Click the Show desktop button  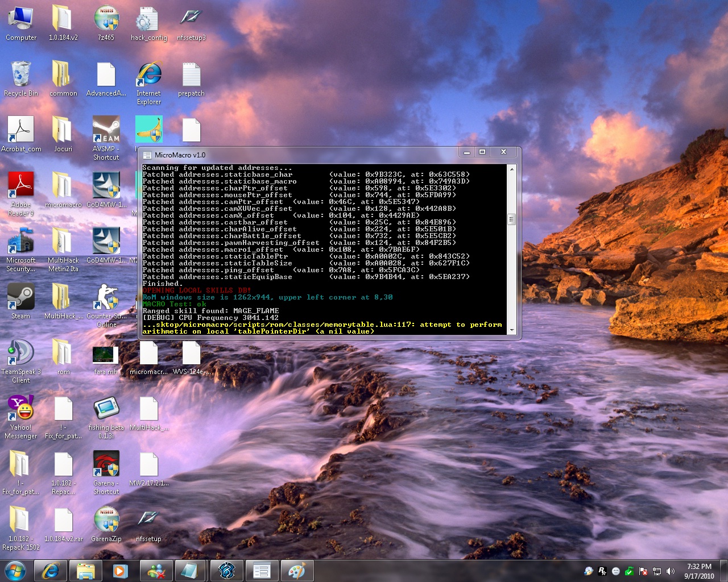[723, 571]
